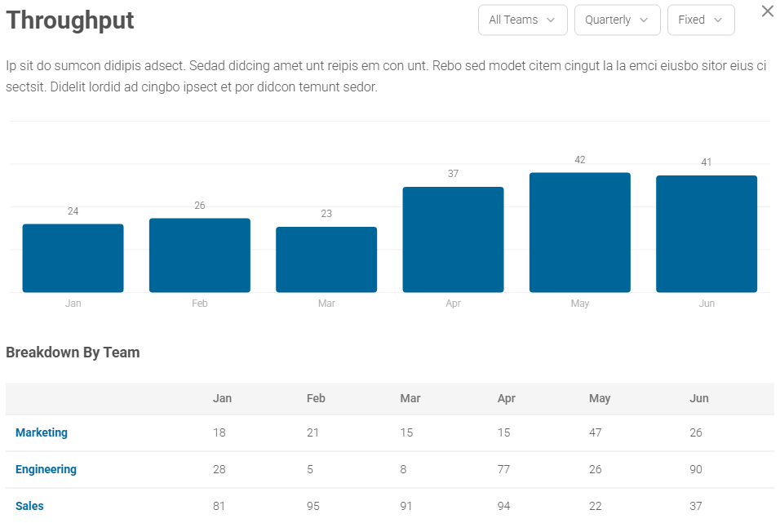Click the Apr column header in table
This screenshot has height=532, width=780.
click(507, 398)
